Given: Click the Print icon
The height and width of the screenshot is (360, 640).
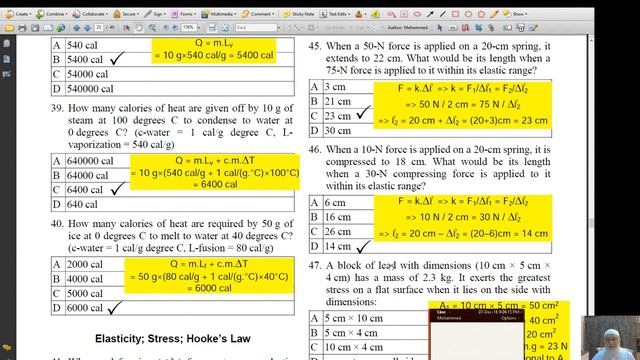Looking at the screenshot, I should pos(22,28).
